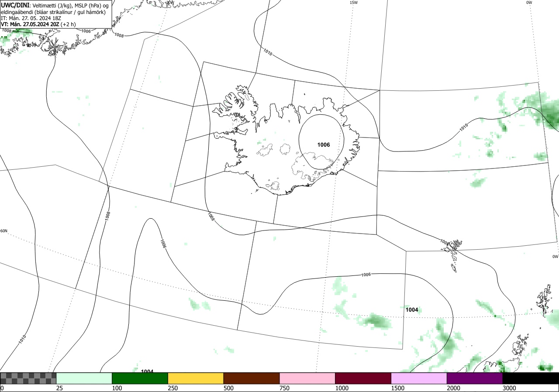Click the "UWC/DINI" title text
The image size is (559, 392).
(15, 5)
